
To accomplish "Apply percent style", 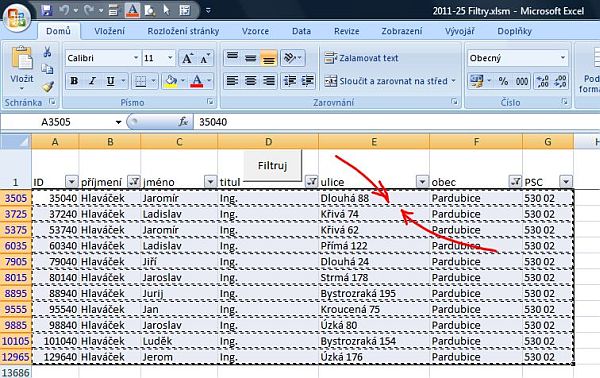I will click(x=503, y=81).
